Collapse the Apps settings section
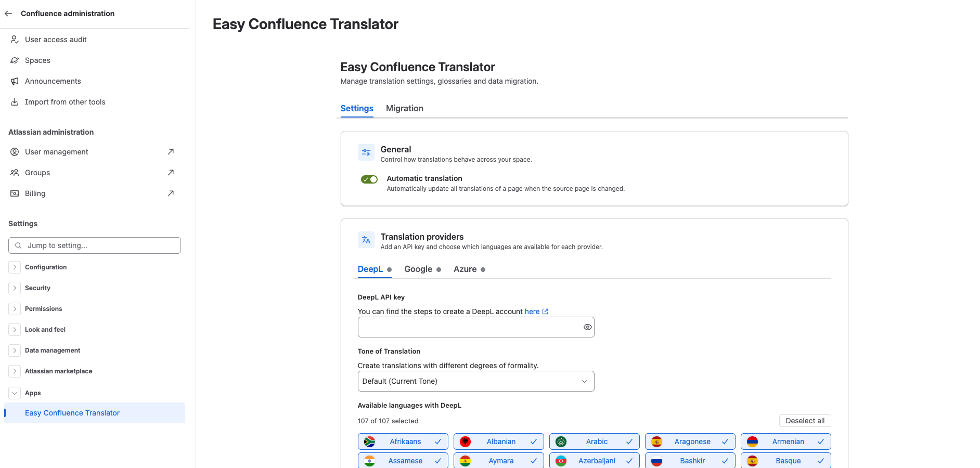The height and width of the screenshot is (468, 980). point(15,393)
